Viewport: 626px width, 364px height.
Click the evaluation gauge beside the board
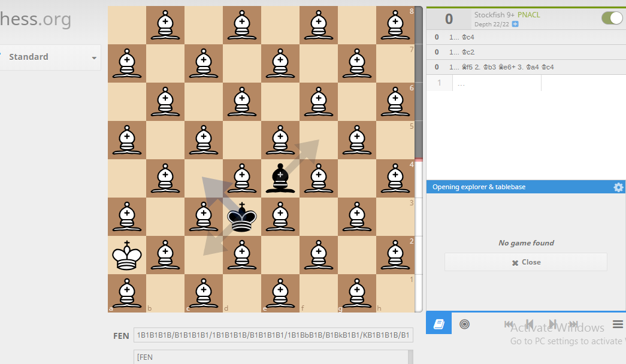click(x=418, y=159)
